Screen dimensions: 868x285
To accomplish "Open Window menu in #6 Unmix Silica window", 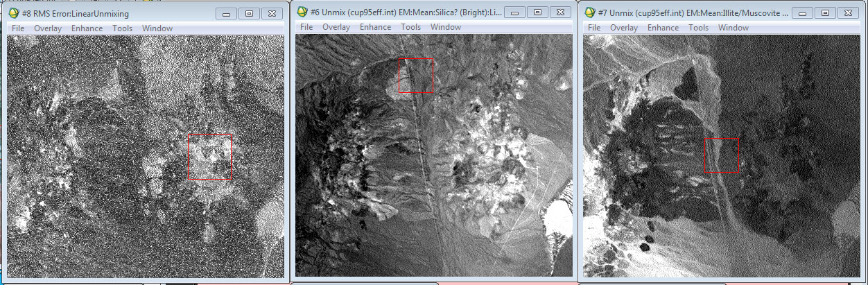I will [x=446, y=27].
